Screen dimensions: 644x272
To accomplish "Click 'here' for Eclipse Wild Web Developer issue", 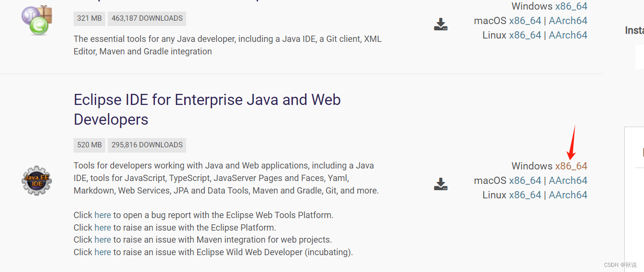I will 102,252.
